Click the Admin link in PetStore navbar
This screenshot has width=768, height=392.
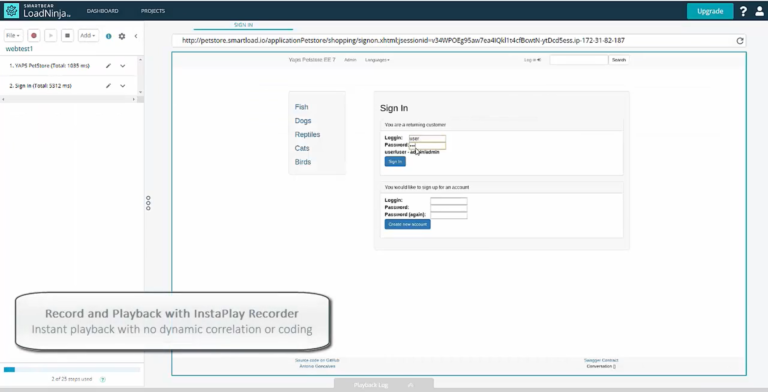(x=350, y=60)
